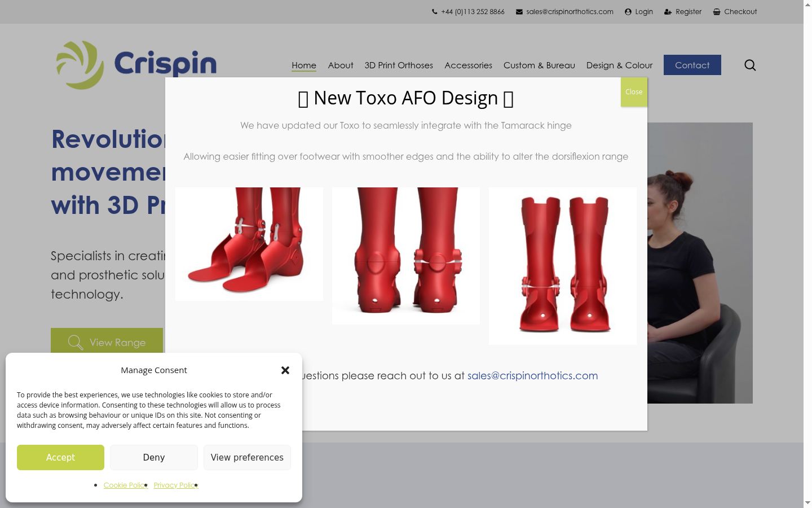Click the page scrollbar up arrow

(x=807, y=5)
